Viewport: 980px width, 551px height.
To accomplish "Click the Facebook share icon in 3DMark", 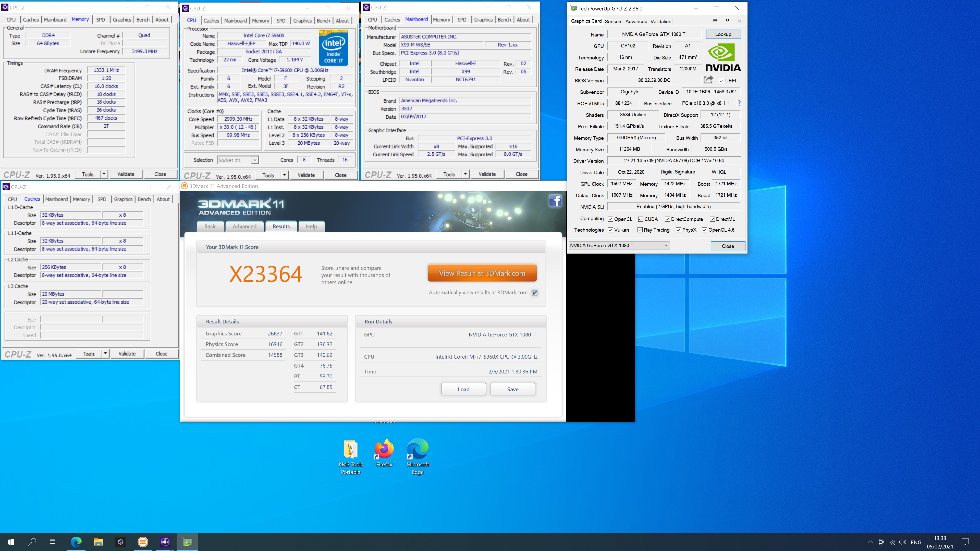I will click(555, 201).
